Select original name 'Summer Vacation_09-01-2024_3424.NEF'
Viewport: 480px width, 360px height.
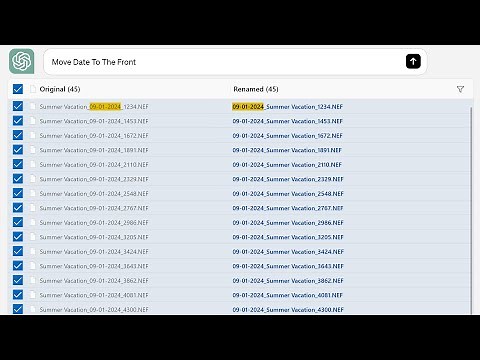pyautogui.click(x=94, y=252)
